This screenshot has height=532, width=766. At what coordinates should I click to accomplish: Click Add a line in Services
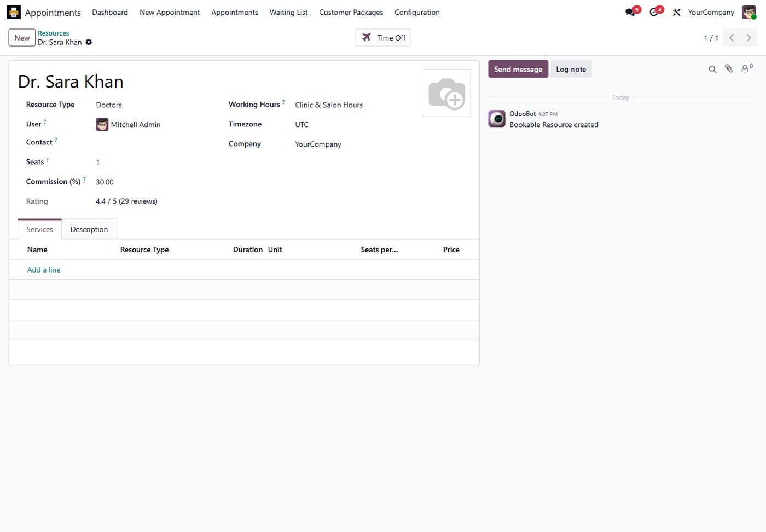coord(44,270)
